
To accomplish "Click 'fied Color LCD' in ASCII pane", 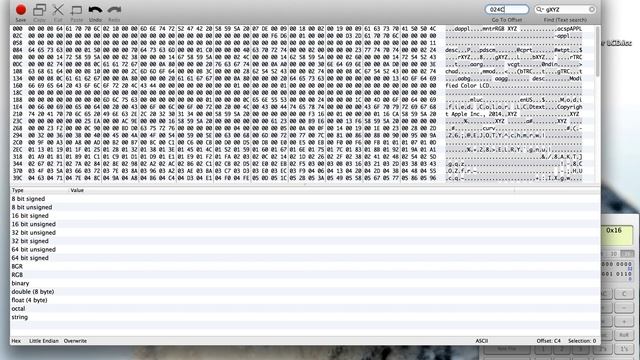I will (x=467, y=86).
